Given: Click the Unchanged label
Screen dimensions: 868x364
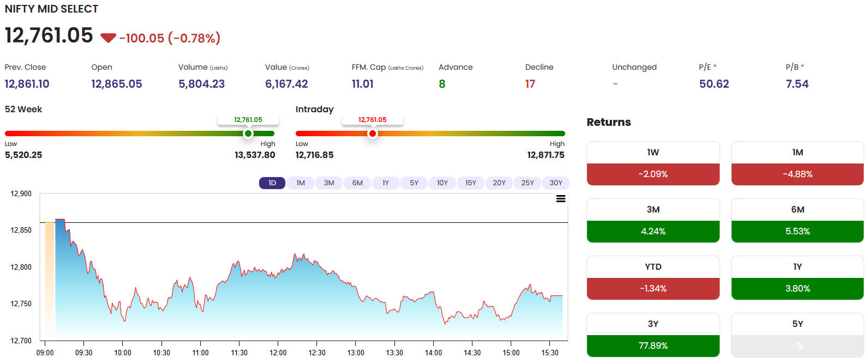Looking at the screenshot, I should 634,67.
